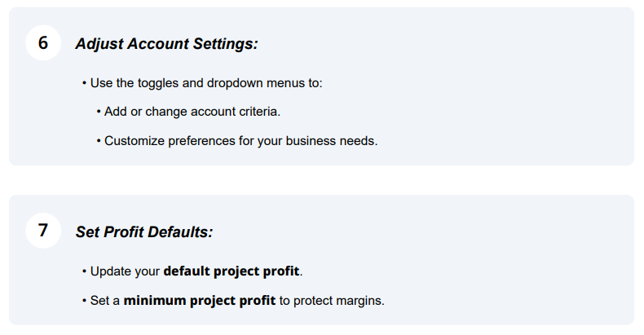Click the words "to protect margins"
The height and width of the screenshot is (335, 644).
click(x=332, y=300)
